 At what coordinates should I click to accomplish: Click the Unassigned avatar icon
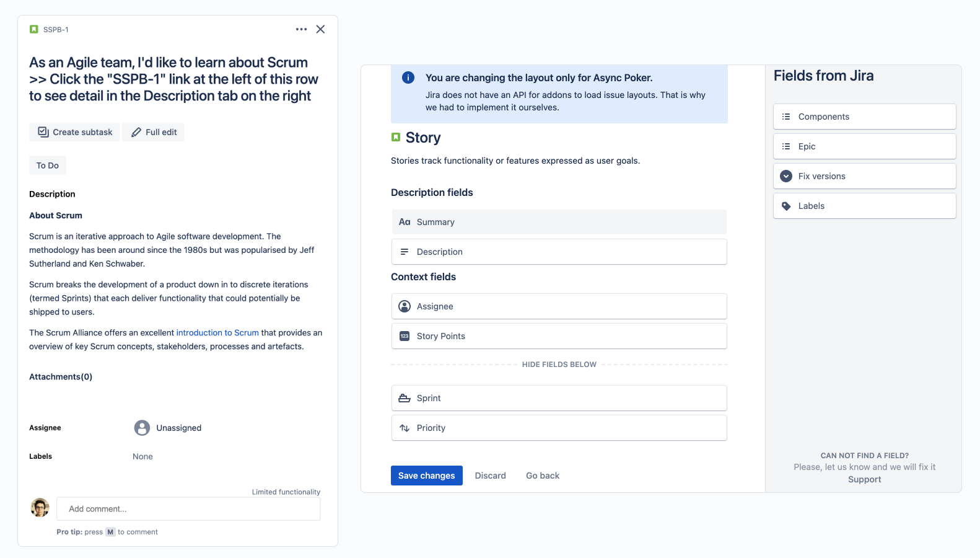[142, 428]
